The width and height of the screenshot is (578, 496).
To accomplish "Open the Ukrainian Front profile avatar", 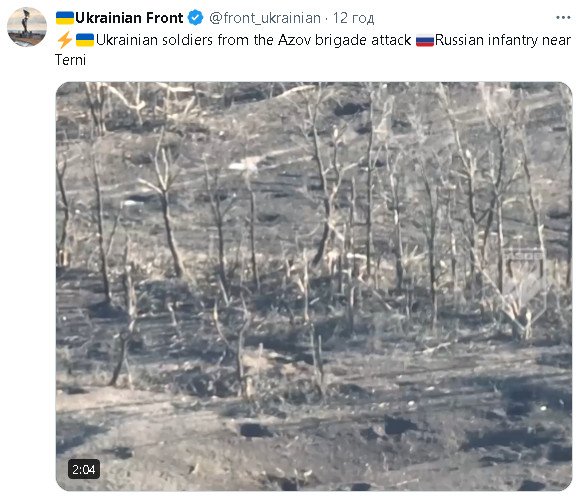I will pos(27,27).
